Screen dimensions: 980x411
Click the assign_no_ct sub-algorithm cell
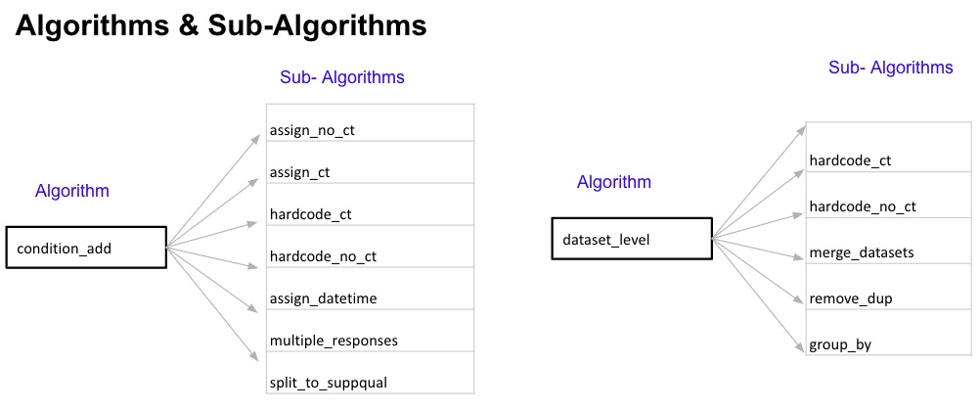point(370,130)
